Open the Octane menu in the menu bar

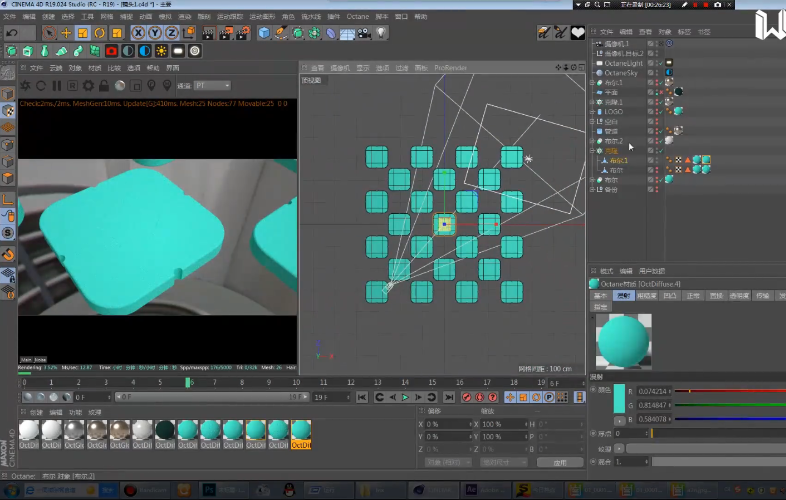[357, 17]
